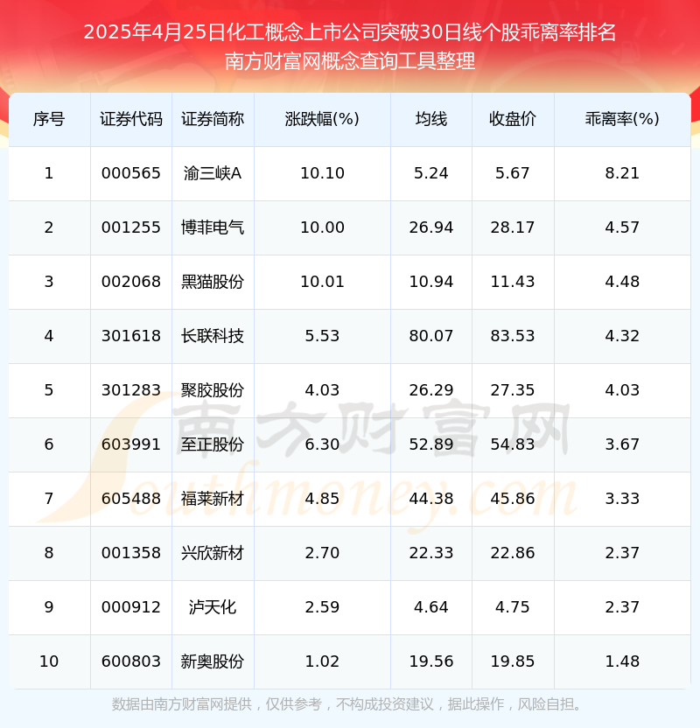Viewport: 700px width, 728px height.
Task: Click the disclaimer text at the bottom
Action: (346, 704)
